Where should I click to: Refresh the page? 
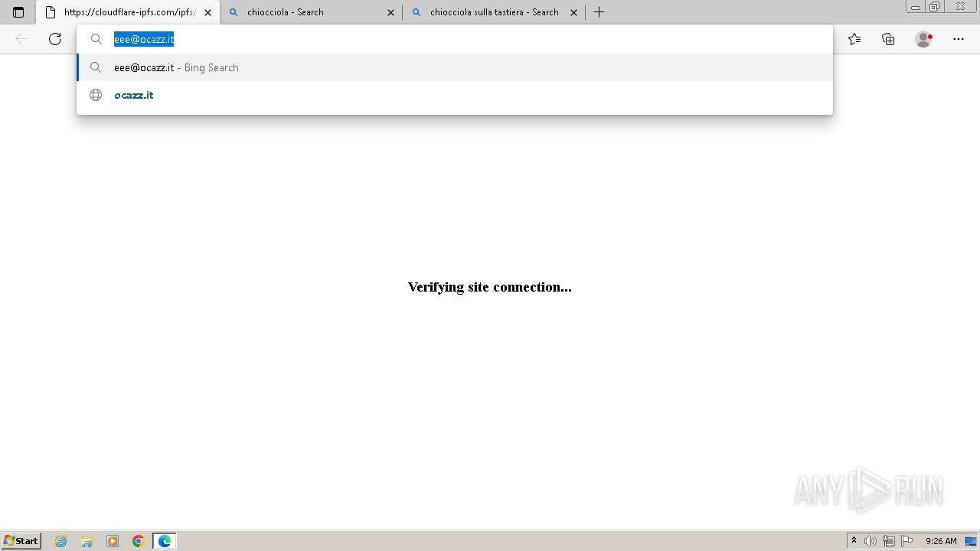[x=55, y=39]
